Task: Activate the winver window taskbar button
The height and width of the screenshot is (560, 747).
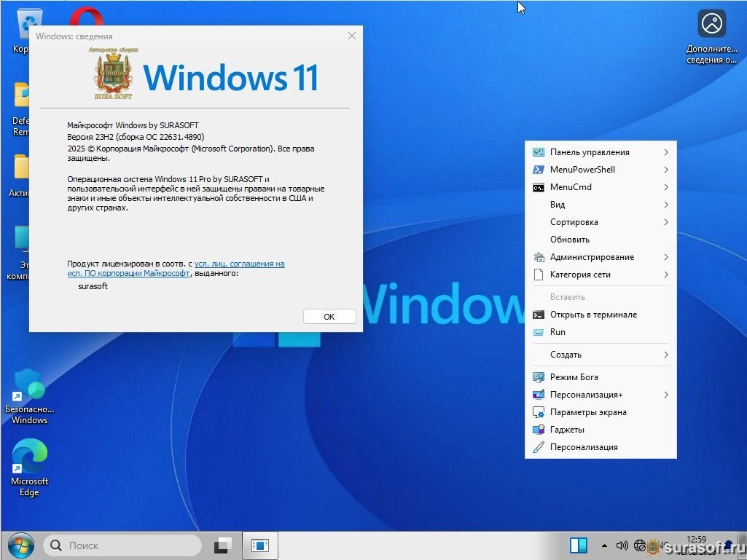Action: pos(260,545)
